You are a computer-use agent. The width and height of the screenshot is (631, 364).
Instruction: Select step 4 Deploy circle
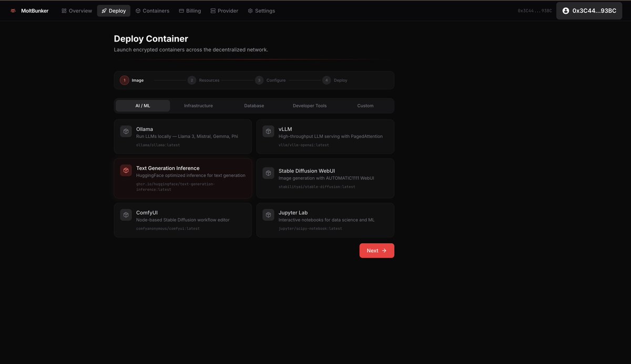click(327, 80)
